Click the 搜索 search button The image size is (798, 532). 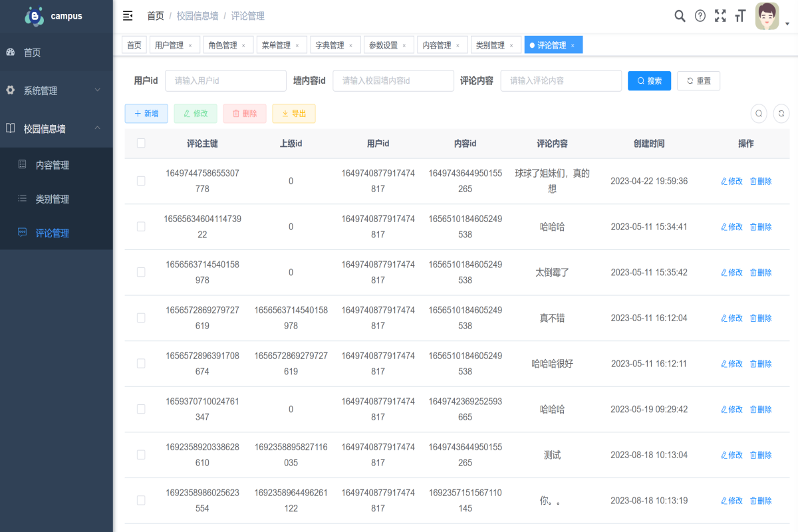click(x=649, y=80)
